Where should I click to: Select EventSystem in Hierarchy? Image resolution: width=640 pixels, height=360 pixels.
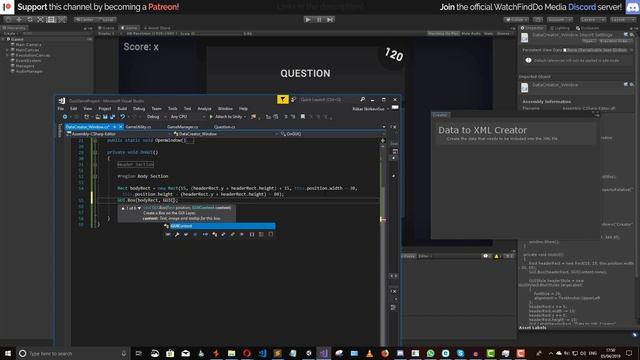click(28, 60)
